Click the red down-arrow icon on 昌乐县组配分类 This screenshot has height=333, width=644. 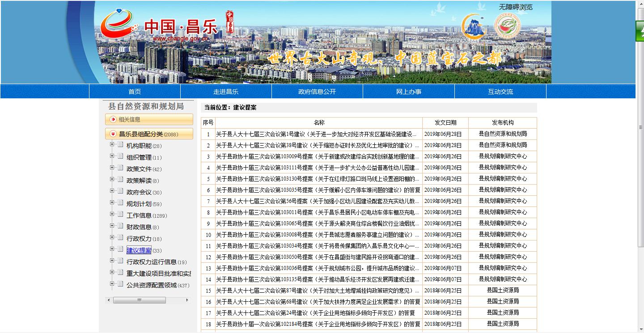point(113,134)
